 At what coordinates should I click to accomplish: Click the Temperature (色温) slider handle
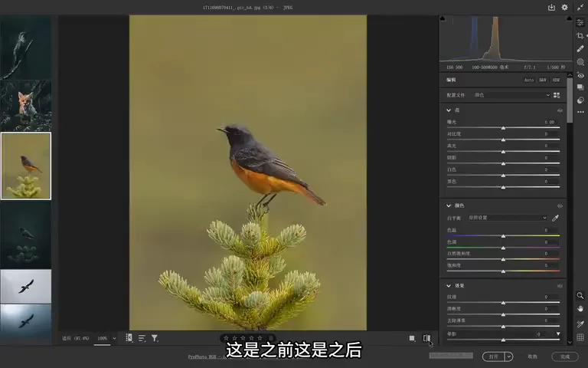point(503,236)
